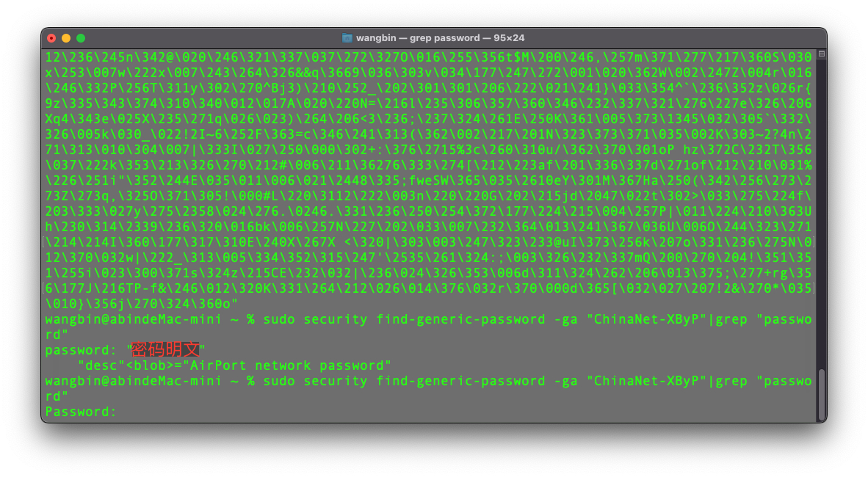Zoom the Terminal with the green button
Image resolution: width=868 pixels, height=477 pixels.
(81, 38)
